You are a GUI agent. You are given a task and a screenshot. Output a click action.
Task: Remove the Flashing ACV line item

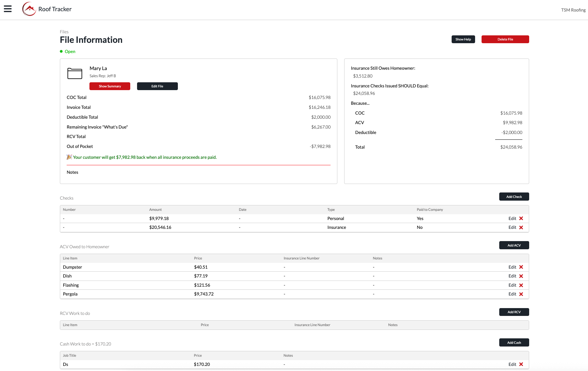tap(521, 285)
